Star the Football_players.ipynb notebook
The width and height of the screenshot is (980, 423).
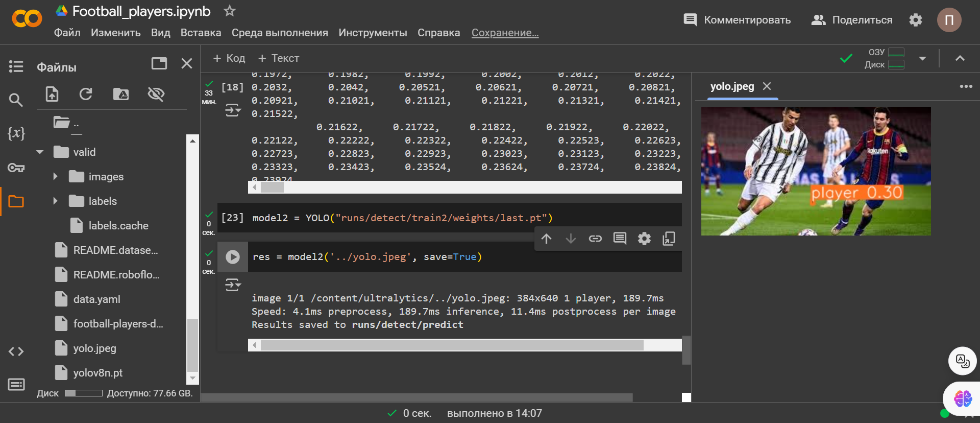[x=230, y=11]
